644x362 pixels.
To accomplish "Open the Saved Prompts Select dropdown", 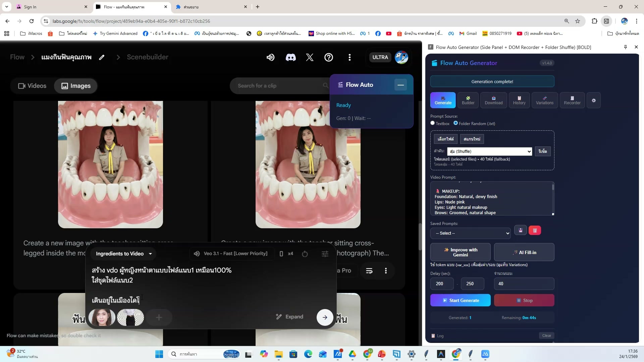I will (470, 233).
